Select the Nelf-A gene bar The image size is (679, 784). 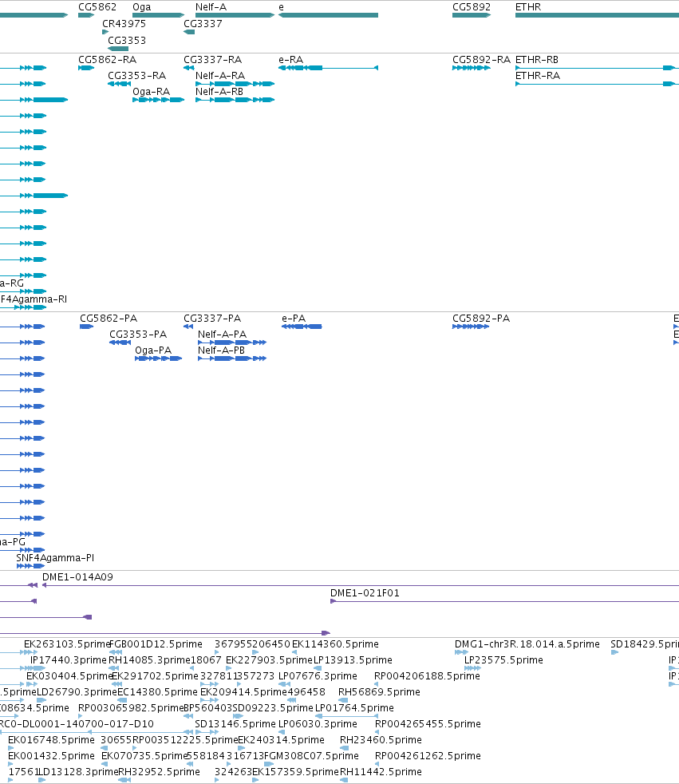(235, 15)
